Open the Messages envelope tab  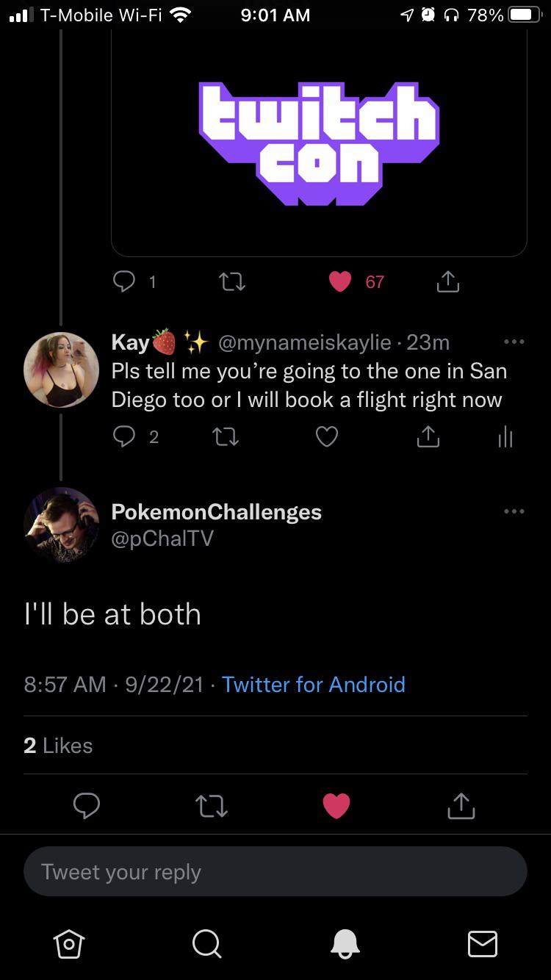pos(483,943)
